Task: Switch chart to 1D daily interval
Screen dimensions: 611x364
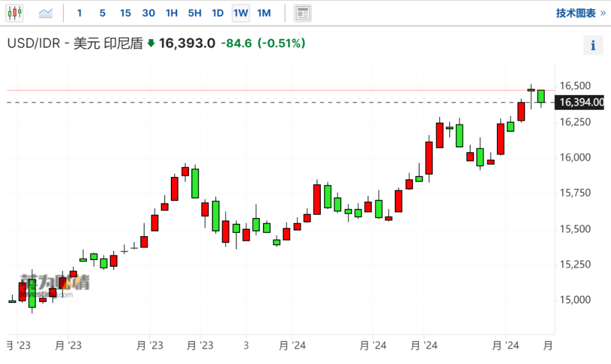Action: click(217, 12)
